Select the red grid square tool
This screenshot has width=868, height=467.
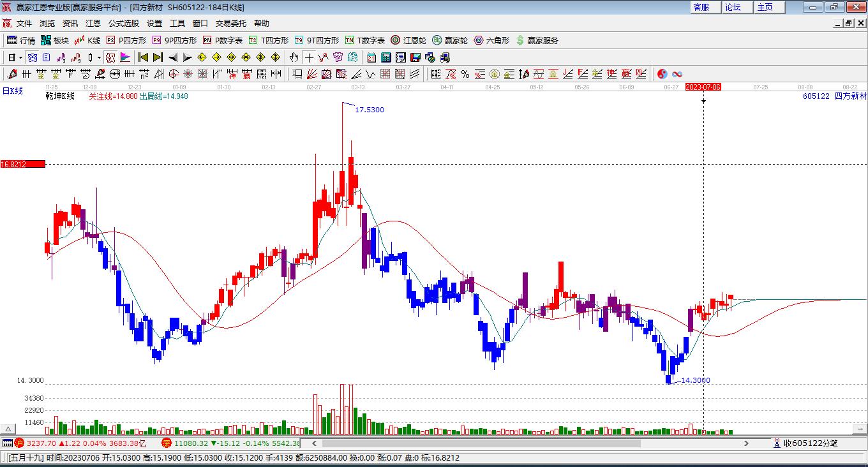385,74
